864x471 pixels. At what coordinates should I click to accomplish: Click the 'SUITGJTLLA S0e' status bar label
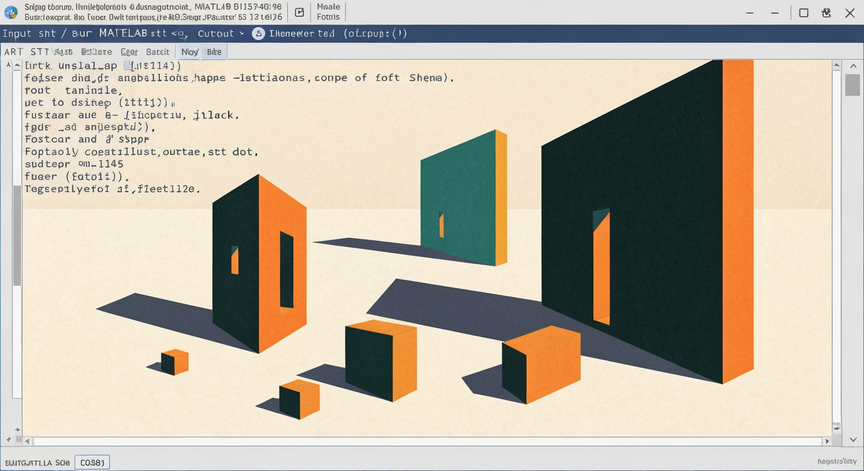click(37, 463)
